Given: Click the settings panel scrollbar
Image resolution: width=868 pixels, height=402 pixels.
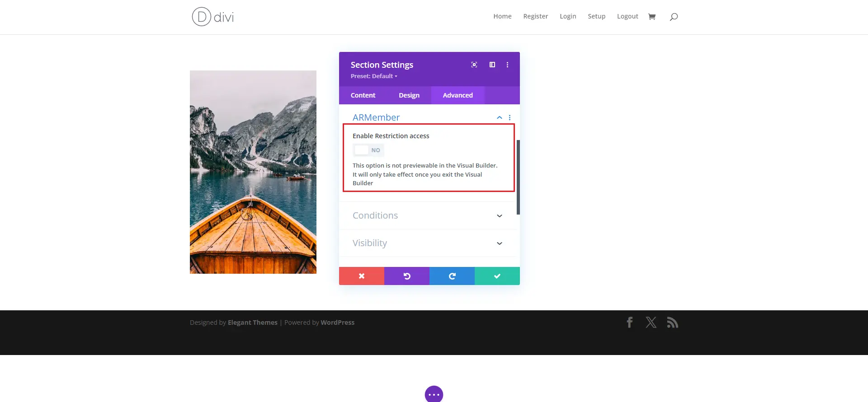Looking at the screenshot, I should 518,177.
